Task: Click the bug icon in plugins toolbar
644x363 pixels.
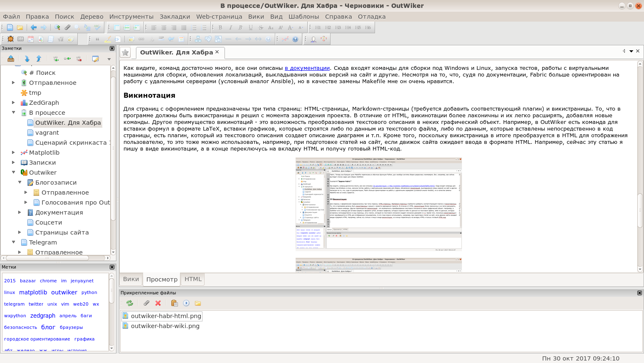Action: pyautogui.click(x=10, y=39)
